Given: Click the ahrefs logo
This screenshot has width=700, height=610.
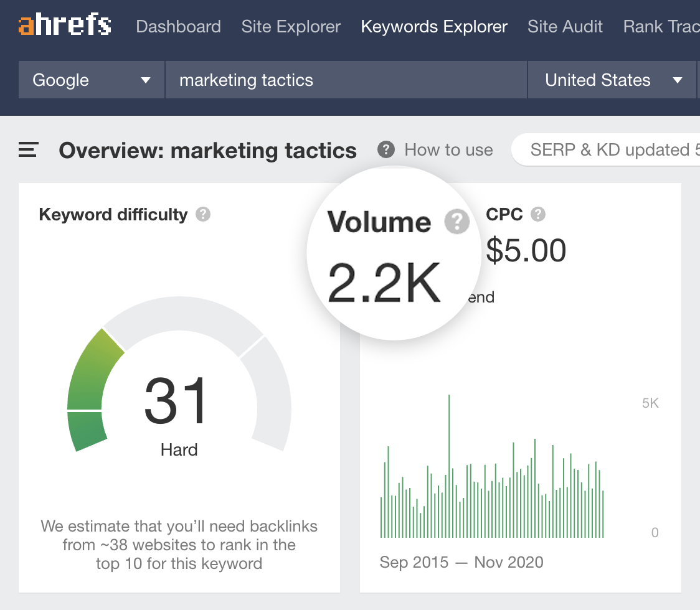Looking at the screenshot, I should [65, 26].
